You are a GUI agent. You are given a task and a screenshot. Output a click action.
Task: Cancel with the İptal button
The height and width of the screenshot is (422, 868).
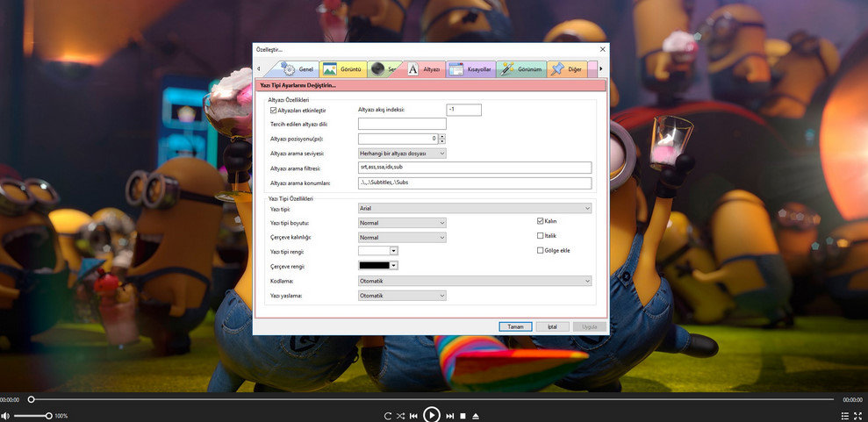[x=552, y=327]
